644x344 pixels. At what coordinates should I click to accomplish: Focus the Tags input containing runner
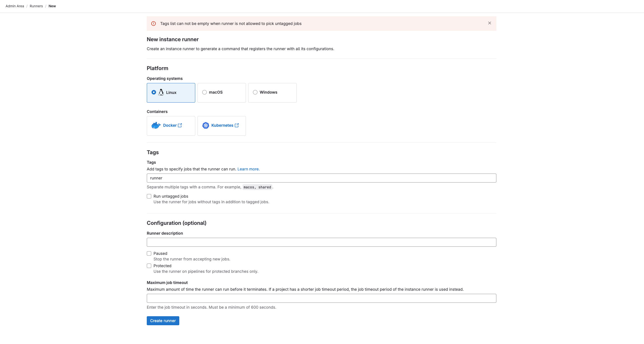tap(321, 178)
